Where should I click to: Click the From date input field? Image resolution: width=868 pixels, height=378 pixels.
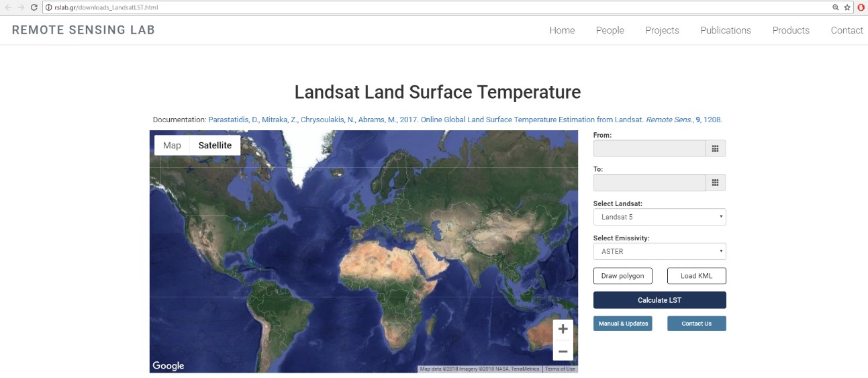pyautogui.click(x=650, y=148)
